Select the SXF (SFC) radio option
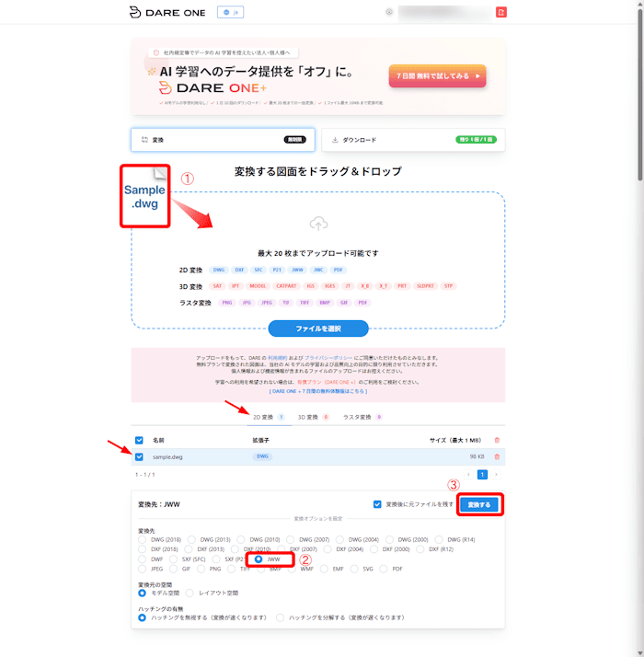Screen dimensions: 644x657 click(174, 559)
